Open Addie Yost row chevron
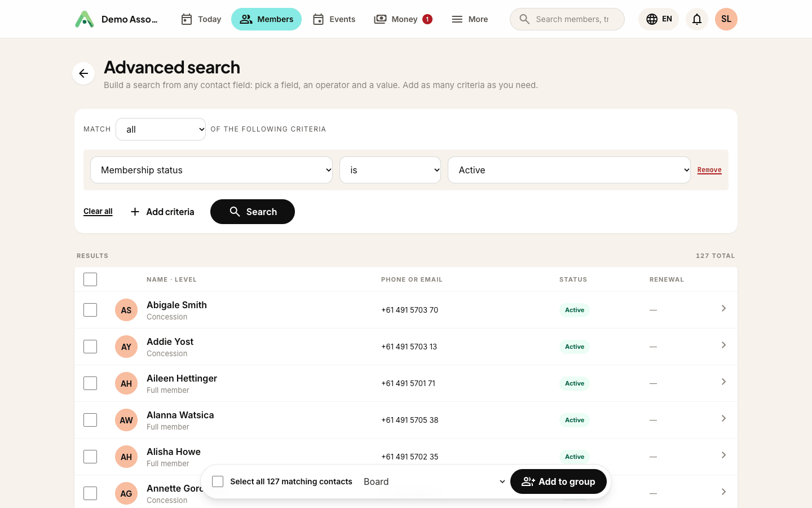Screen dimensions: 812x508 click(x=723, y=345)
